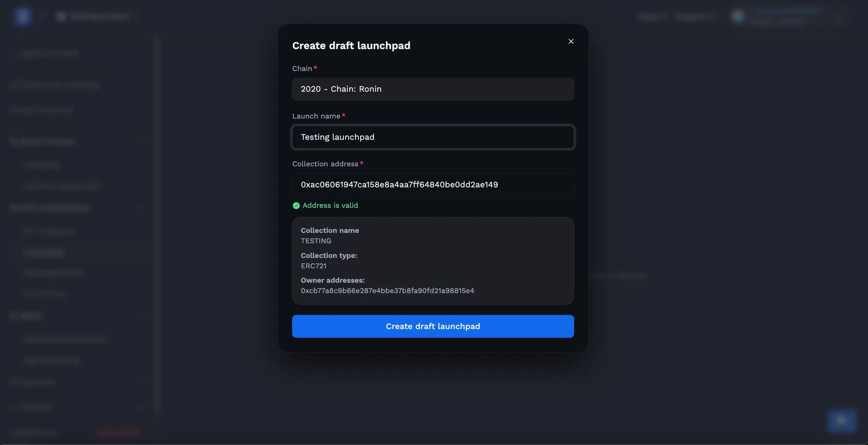Close the Create draft launchpad dialog
This screenshot has height=445, width=868.
click(x=571, y=41)
